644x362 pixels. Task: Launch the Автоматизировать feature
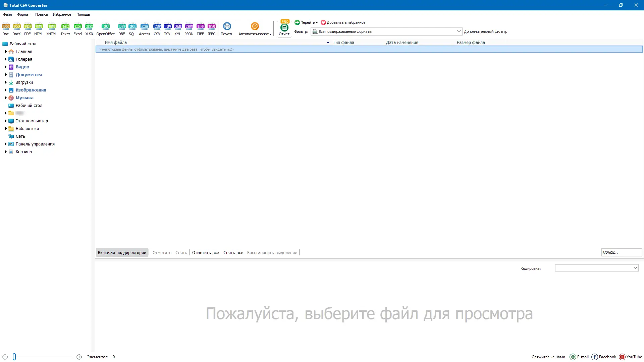click(255, 28)
